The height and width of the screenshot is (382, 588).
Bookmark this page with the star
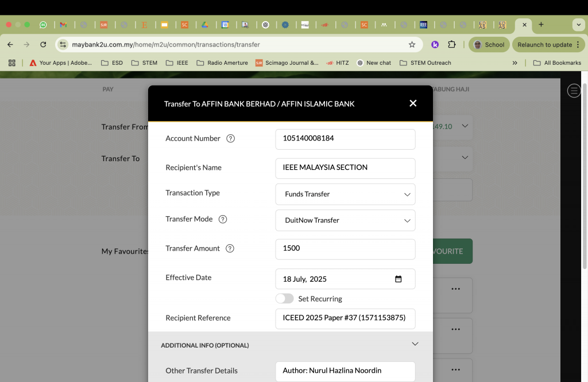point(412,45)
